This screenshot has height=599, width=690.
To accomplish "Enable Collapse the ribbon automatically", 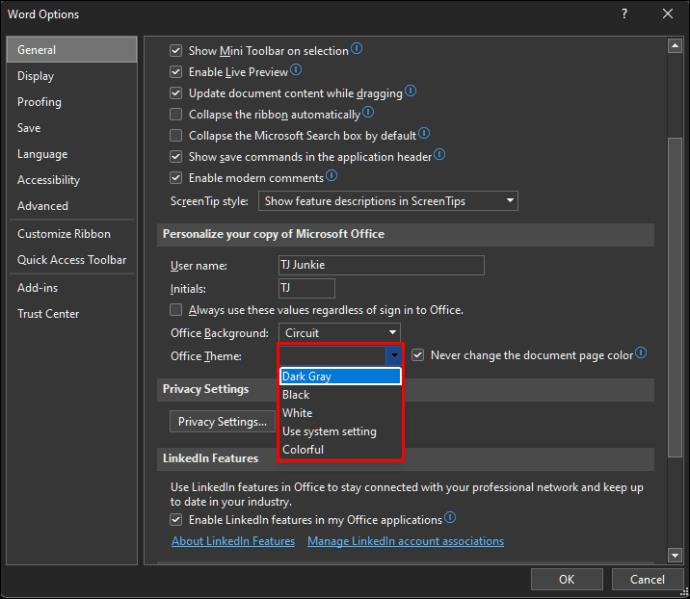I will (x=176, y=114).
